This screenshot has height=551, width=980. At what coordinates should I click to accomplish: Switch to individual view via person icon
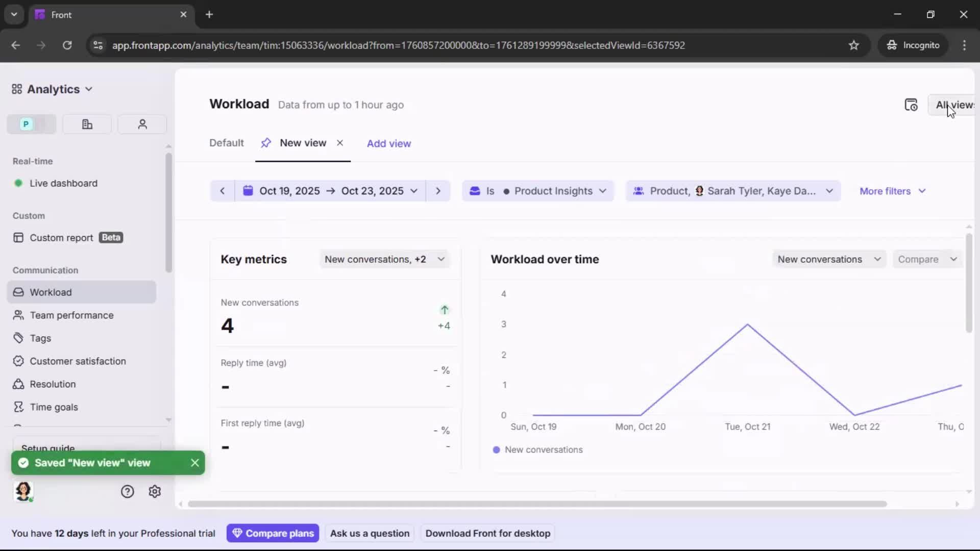142,124
